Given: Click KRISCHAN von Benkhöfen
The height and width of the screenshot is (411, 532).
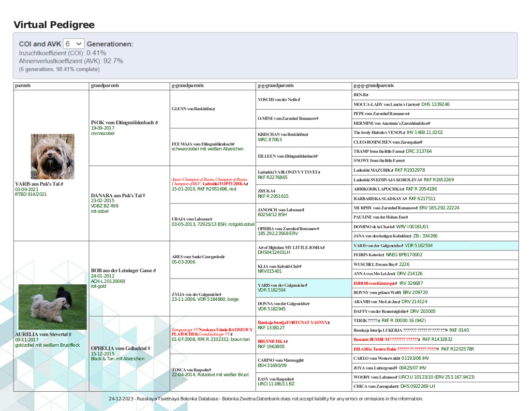Looking at the screenshot, I should point(283,134).
